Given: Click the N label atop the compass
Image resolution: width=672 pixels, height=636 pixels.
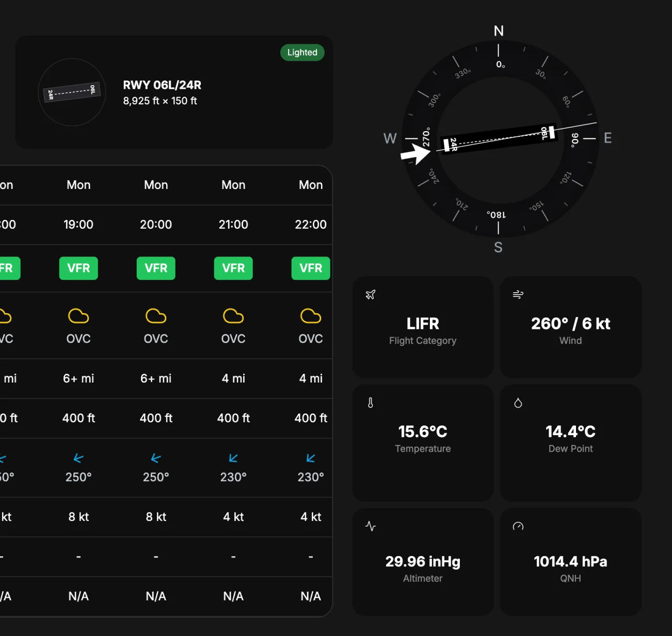Looking at the screenshot, I should pos(499,31).
